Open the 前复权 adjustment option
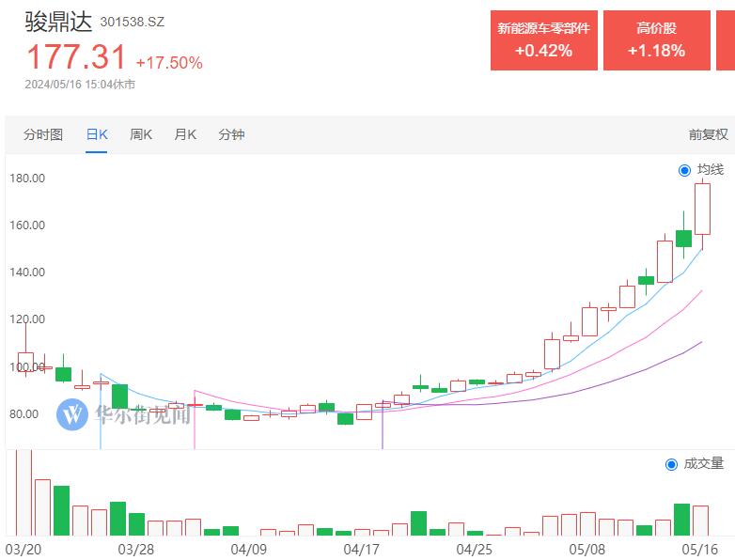Image resolution: width=735 pixels, height=560 pixels. pos(709,135)
